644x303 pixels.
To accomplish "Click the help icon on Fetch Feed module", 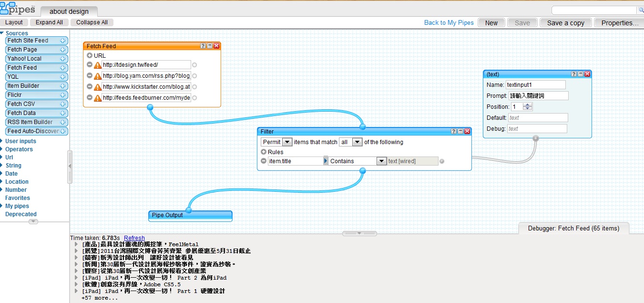I will click(203, 46).
